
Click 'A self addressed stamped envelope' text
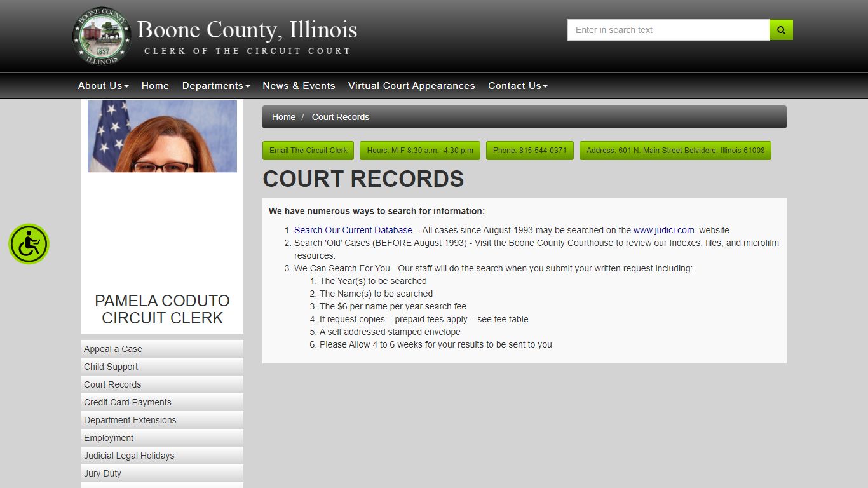point(390,332)
